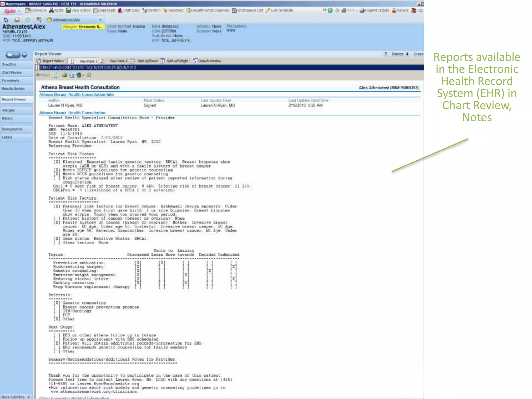Click the Athena Breast Health Consultation title

pos(80,88)
